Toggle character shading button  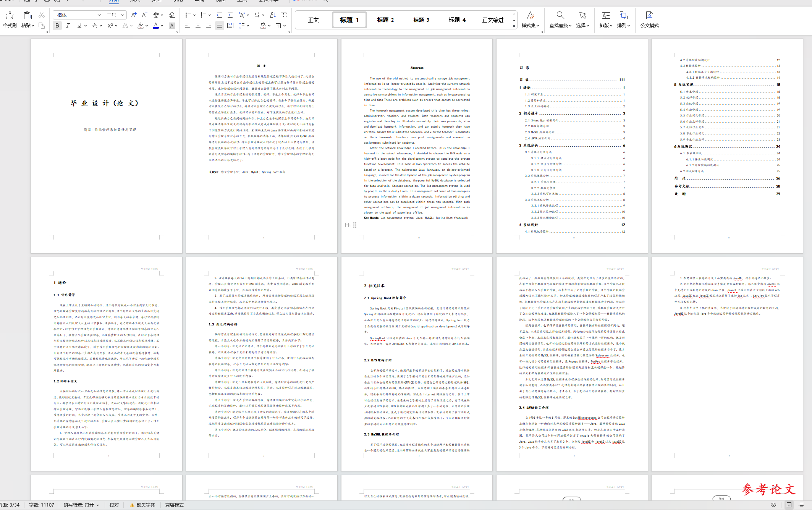click(x=172, y=26)
